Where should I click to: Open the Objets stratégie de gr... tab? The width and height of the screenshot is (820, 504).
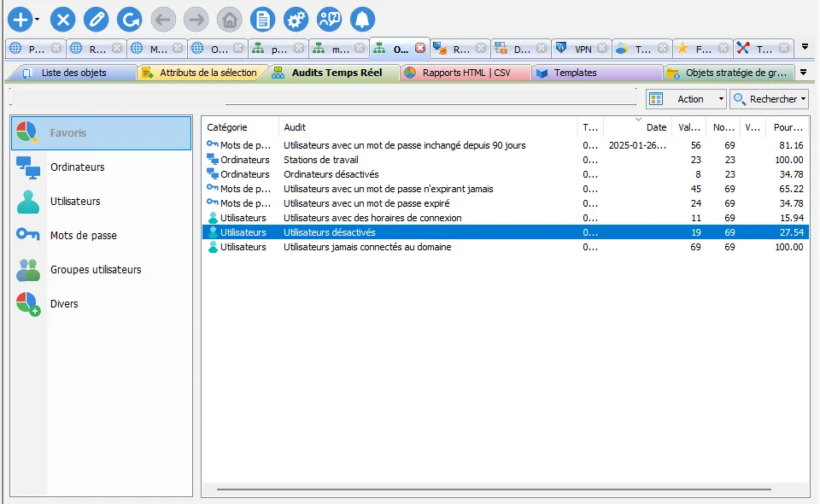click(x=729, y=73)
